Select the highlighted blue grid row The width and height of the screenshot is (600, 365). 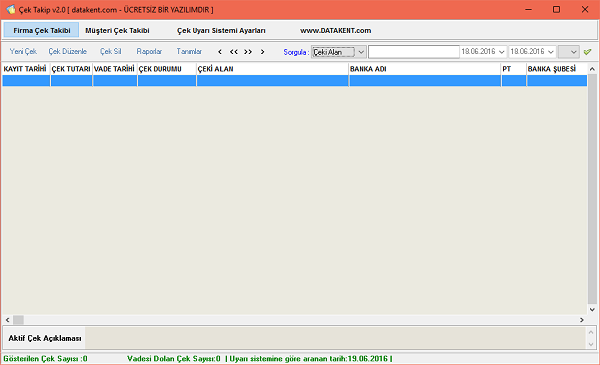click(295, 81)
